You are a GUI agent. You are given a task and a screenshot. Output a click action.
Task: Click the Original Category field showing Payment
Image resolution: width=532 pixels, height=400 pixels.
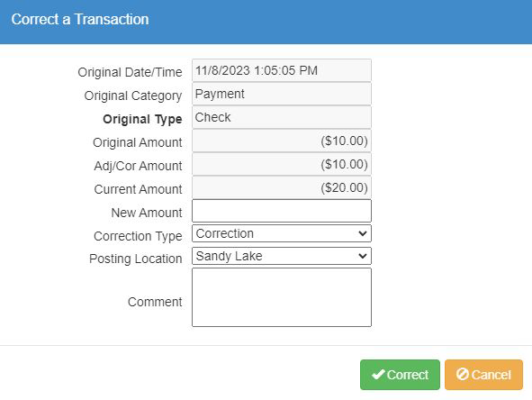[282, 94]
